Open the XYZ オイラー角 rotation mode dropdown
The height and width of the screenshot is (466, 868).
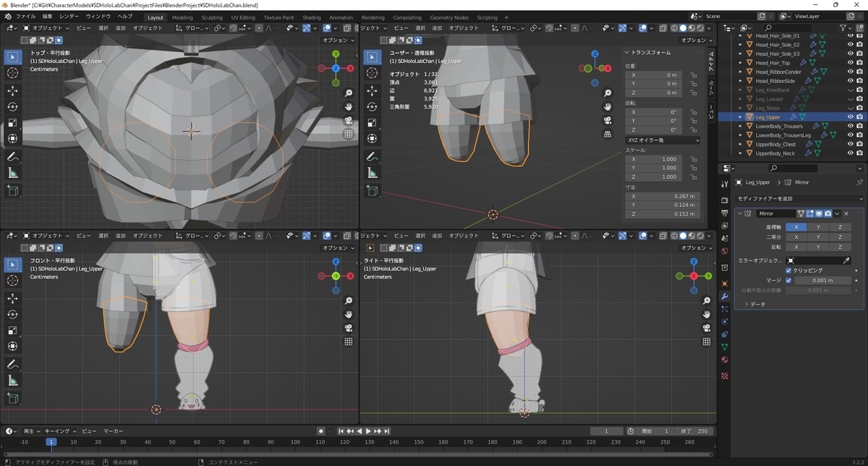coord(663,140)
